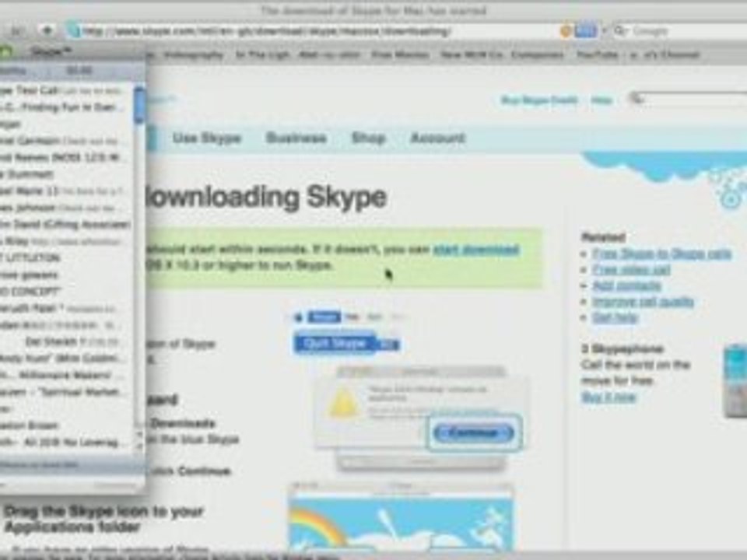Click the Continue button in dialog illustration
This screenshot has width=747, height=560.
click(x=474, y=432)
